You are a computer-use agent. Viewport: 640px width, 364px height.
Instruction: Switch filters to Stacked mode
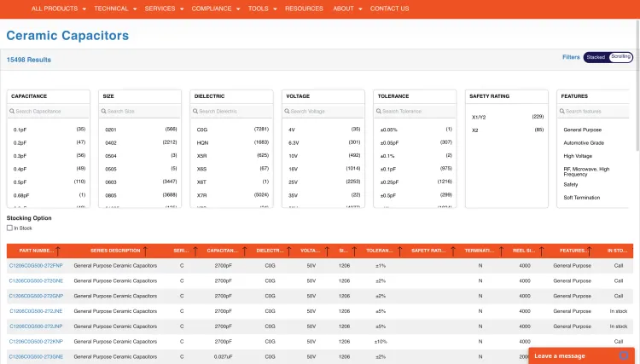click(596, 57)
